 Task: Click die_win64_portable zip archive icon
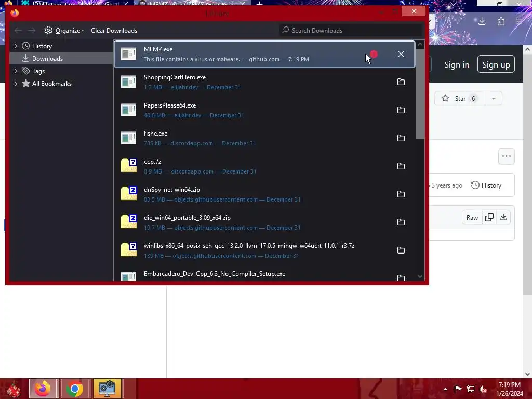point(129,221)
